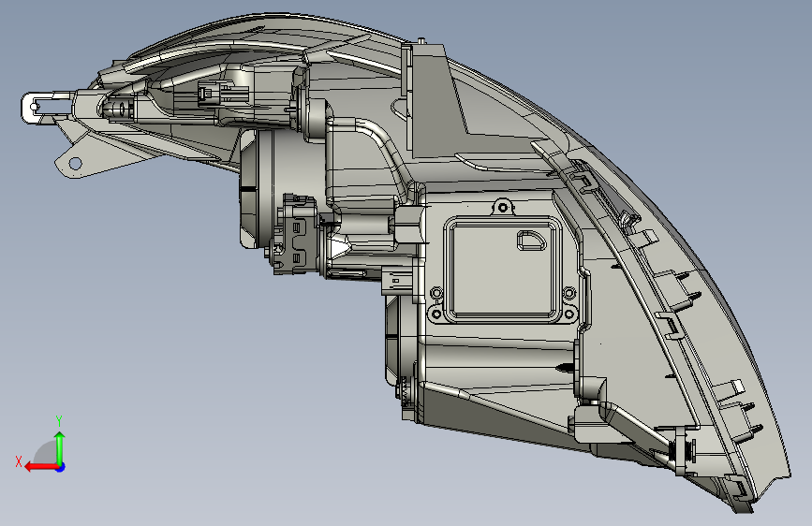Select the round bulb cap housing on model
Viewport: 812px width, 526px height.
(x=256, y=188)
